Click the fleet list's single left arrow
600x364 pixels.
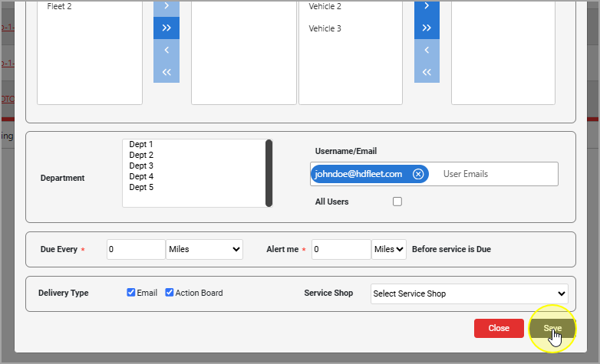click(166, 51)
